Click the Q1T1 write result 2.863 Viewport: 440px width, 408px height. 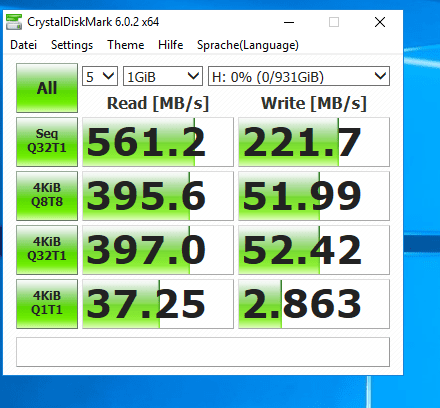(x=314, y=304)
